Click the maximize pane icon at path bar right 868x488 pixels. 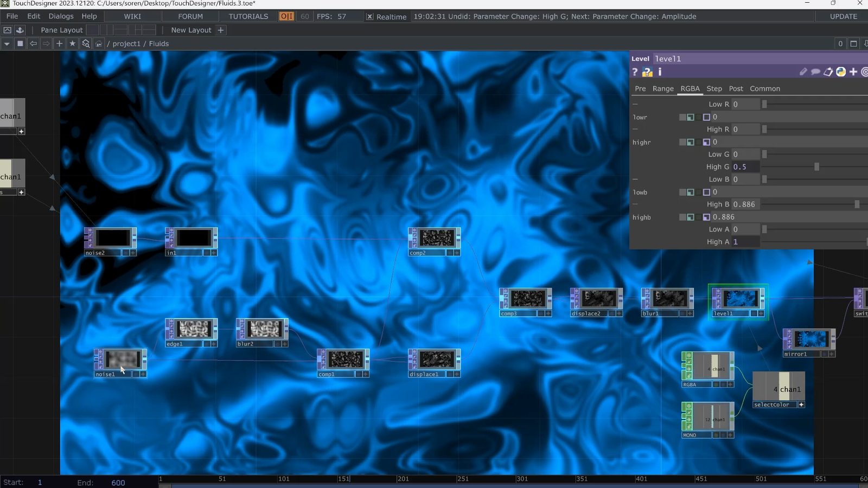click(x=853, y=43)
